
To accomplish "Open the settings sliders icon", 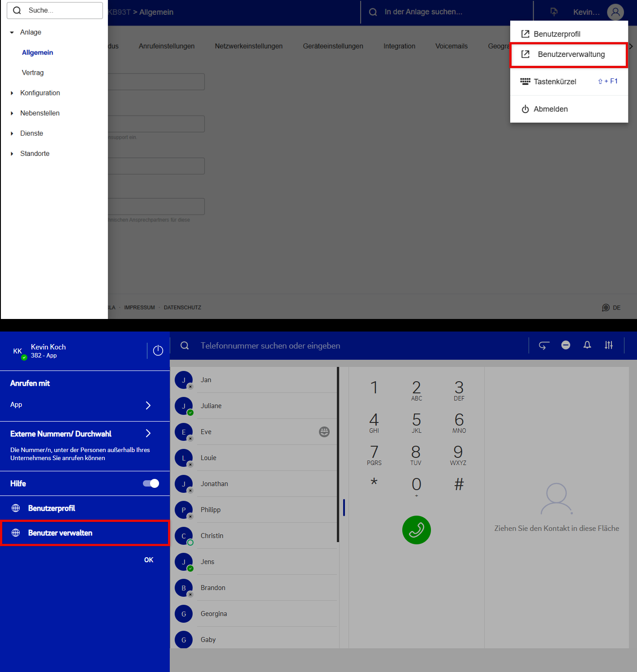I will tap(608, 345).
